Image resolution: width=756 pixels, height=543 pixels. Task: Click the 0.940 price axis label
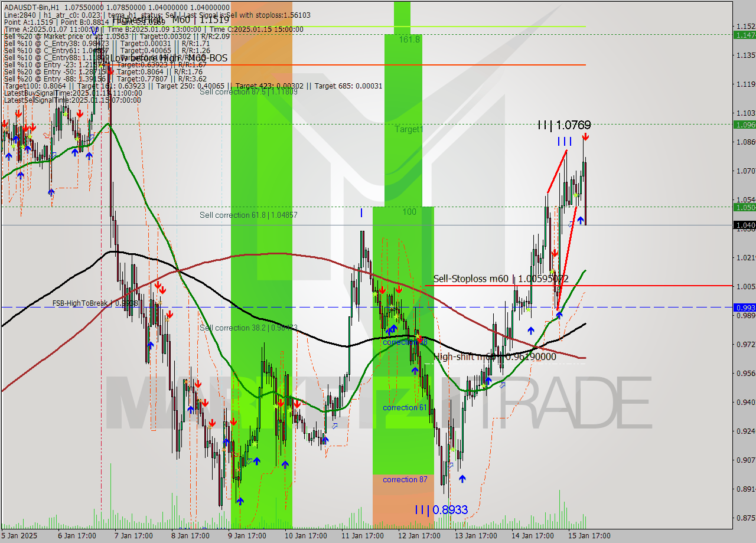point(746,403)
